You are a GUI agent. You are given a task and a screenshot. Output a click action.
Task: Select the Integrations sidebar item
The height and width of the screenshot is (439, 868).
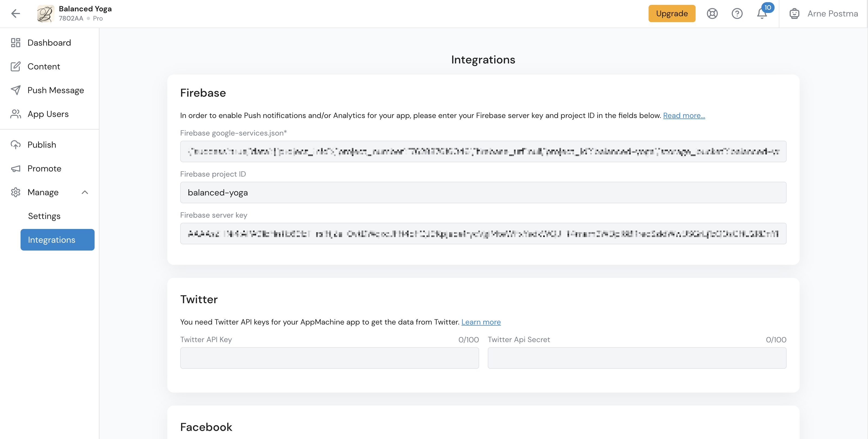click(x=57, y=240)
